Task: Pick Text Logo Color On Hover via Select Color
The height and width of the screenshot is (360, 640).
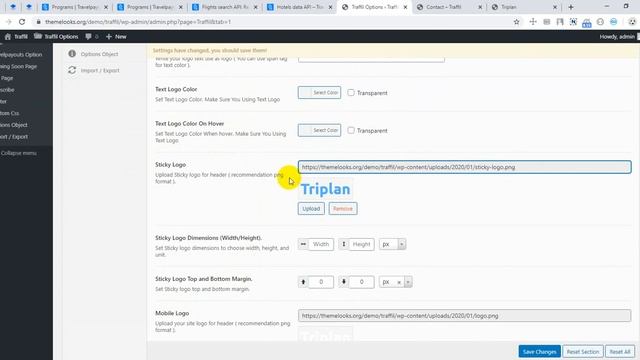Action: click(x=319, y=130)
